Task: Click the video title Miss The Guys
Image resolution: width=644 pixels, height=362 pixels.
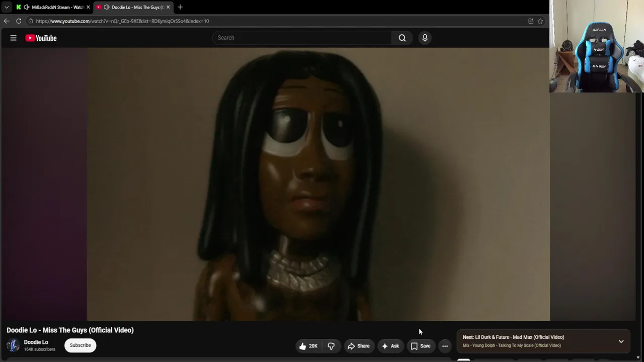Action: point(70,330)
